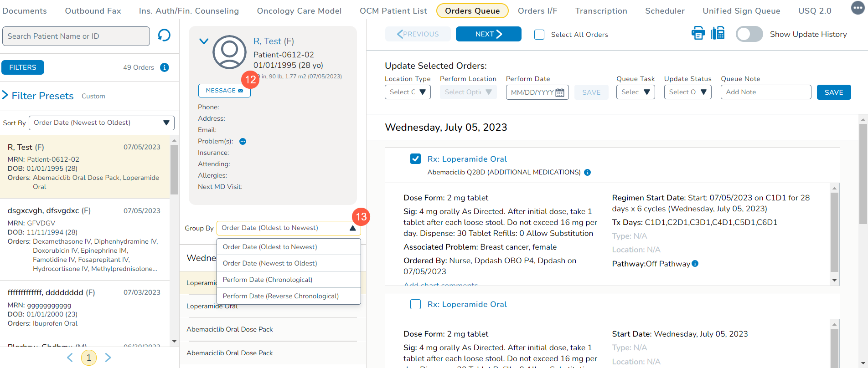The height and width of the screenshot is (368, 868).
Task: Click the Queue Note input field
Action: pos(765,92)
